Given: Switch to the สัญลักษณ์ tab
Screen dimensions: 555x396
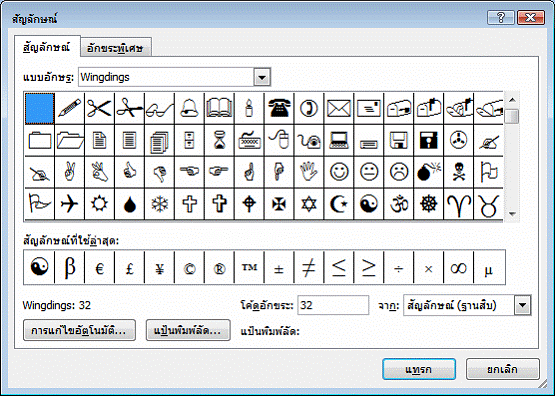Looking at the screenshot, I should coord(47,47).
